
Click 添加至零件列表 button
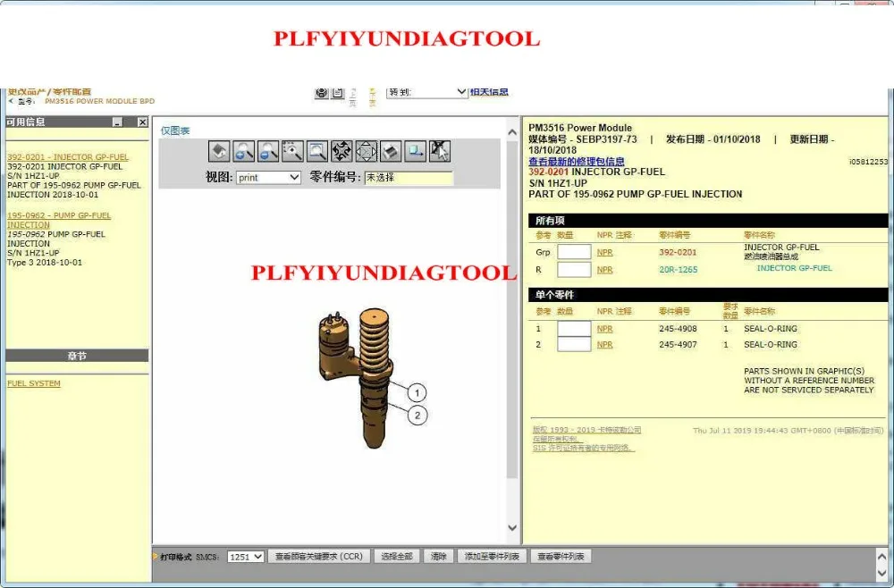(492, 556)
